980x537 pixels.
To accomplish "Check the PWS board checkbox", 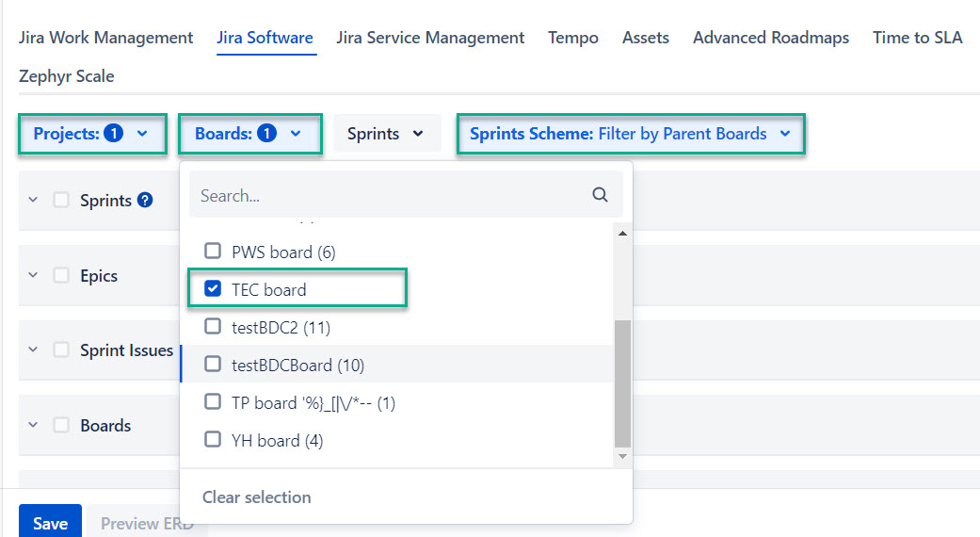I will coord(213,252).
